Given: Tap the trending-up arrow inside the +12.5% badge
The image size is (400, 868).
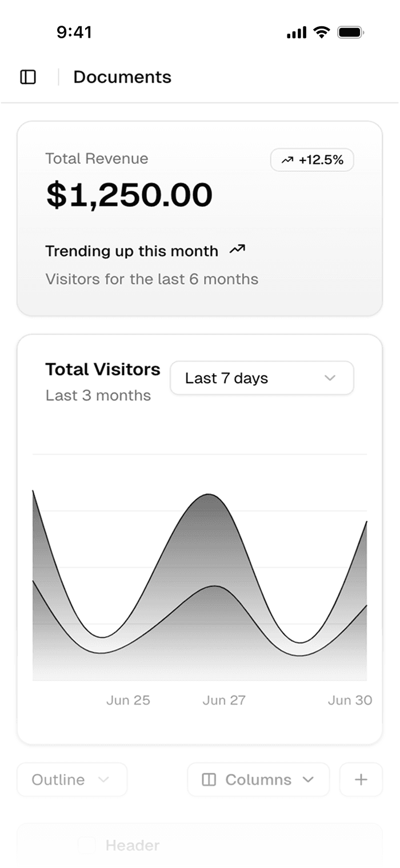Looking at the screenshot, I should [288, 160].
